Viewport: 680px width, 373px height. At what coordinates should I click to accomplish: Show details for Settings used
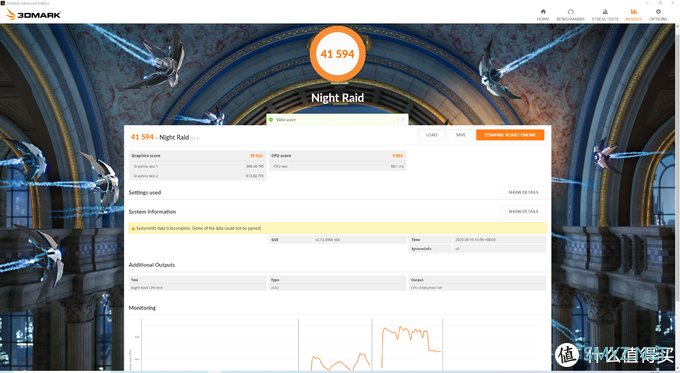point(523,192)
